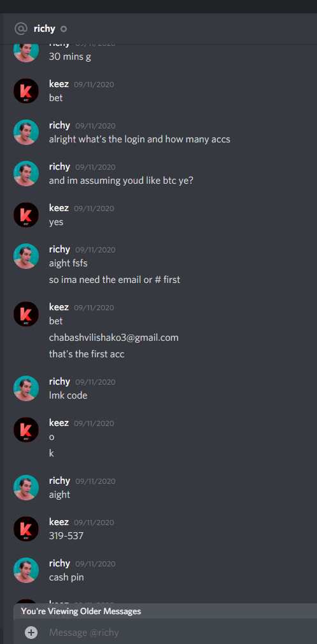Click the 'so ima need the email' message
Image resolution: width=317 pixels, height=644 pixels.
pos(115,280)
